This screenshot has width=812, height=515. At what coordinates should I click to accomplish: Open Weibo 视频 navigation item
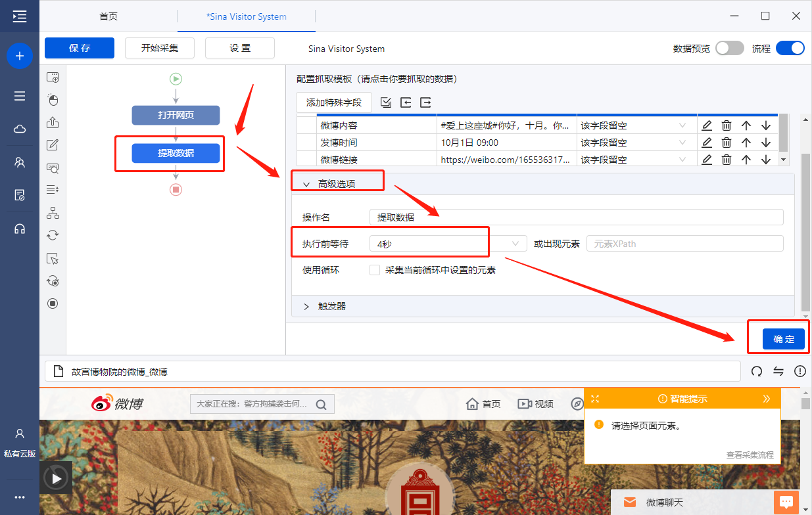click(535, 404)
